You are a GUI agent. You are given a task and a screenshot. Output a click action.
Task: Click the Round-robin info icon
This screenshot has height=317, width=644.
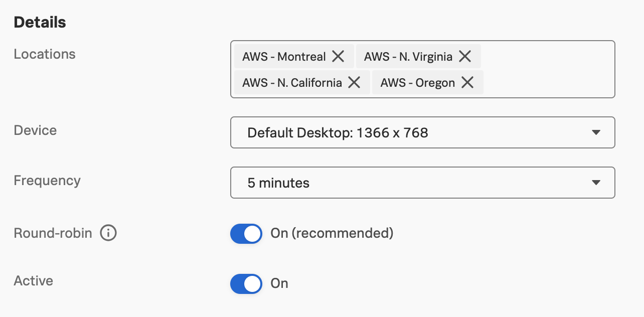click(x=108, y=233)
